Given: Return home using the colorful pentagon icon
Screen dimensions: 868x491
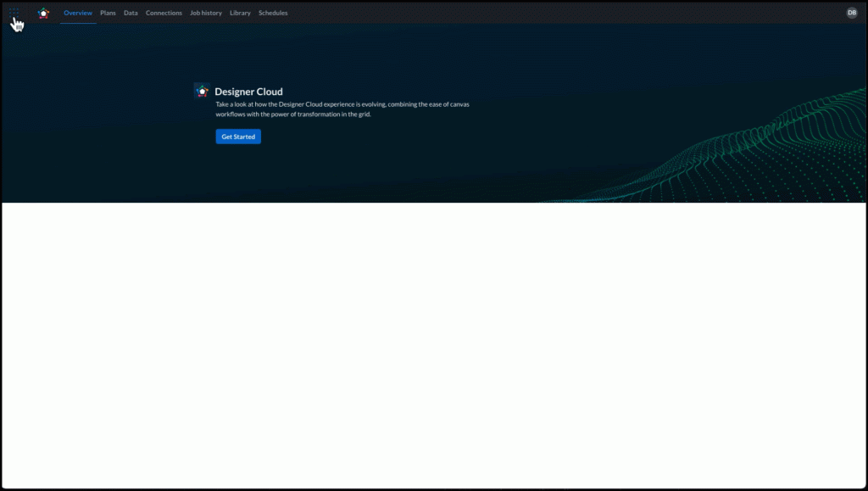Looking at the screenshot, I should (x=42, y=13).
